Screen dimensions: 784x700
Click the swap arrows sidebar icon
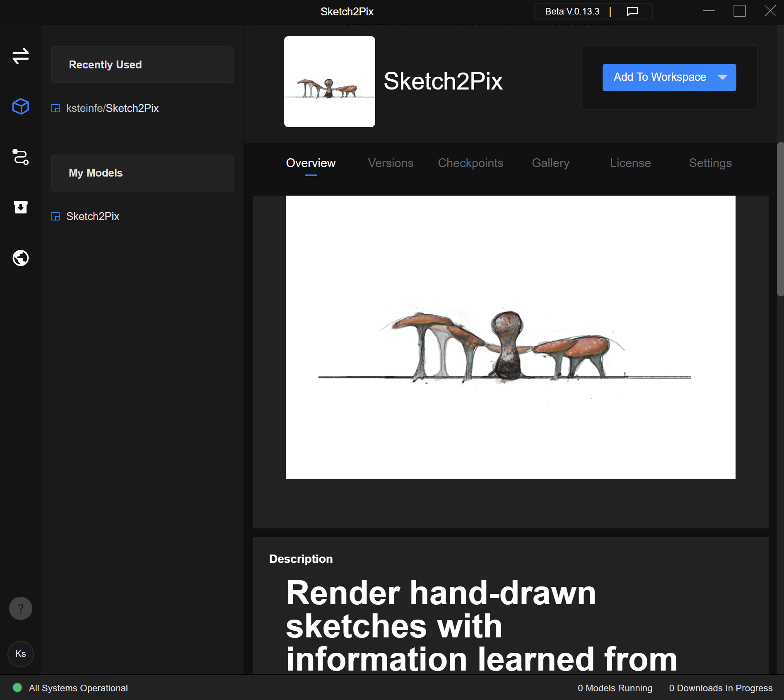coord(20,56)
